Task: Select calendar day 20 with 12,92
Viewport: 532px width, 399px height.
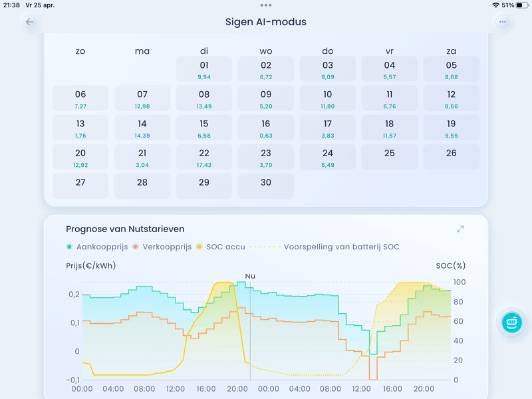Action: 80,157
